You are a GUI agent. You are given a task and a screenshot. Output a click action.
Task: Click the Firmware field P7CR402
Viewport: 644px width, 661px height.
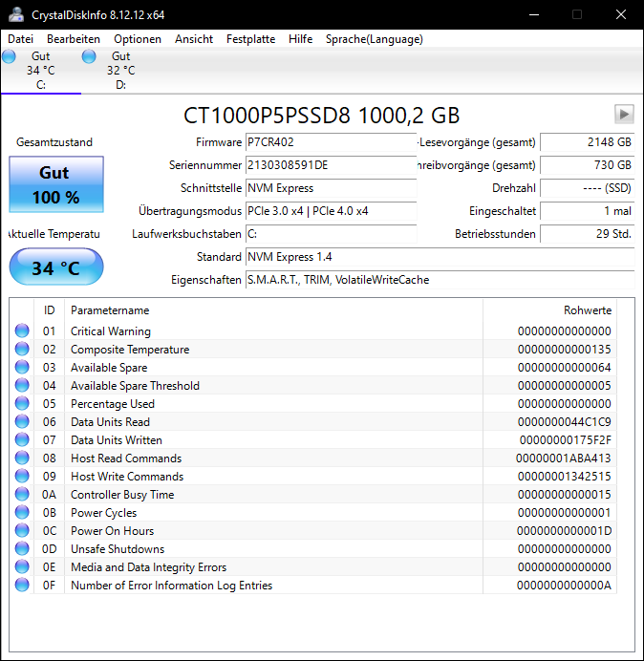pos(331,142)
